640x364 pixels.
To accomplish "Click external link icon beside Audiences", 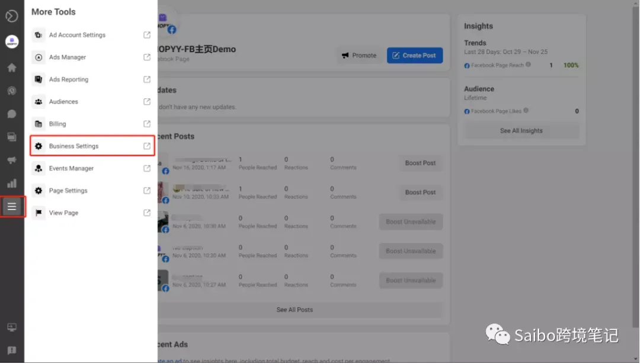I will (x=147, y=102).
